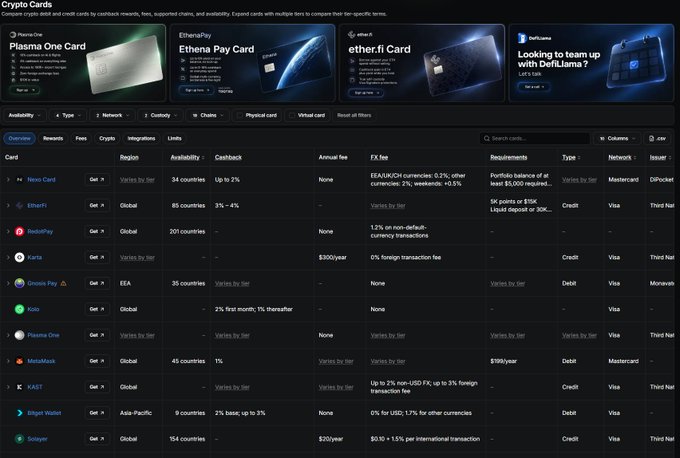Click the search magnifier icon
This screenshot has height=458, width=680.
click(x=487, y=138)
